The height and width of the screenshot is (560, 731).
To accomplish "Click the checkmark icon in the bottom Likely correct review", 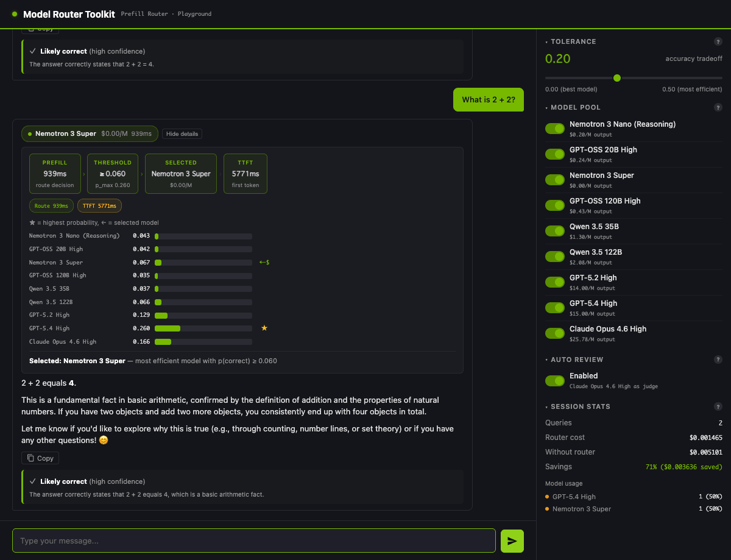I will pos(33,481).
